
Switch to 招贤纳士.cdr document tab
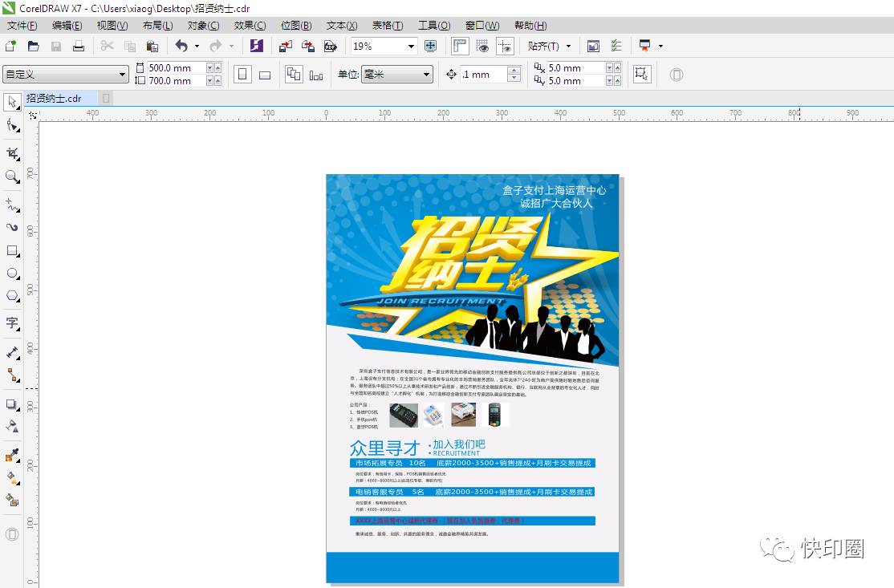click(x=54, y=99)
